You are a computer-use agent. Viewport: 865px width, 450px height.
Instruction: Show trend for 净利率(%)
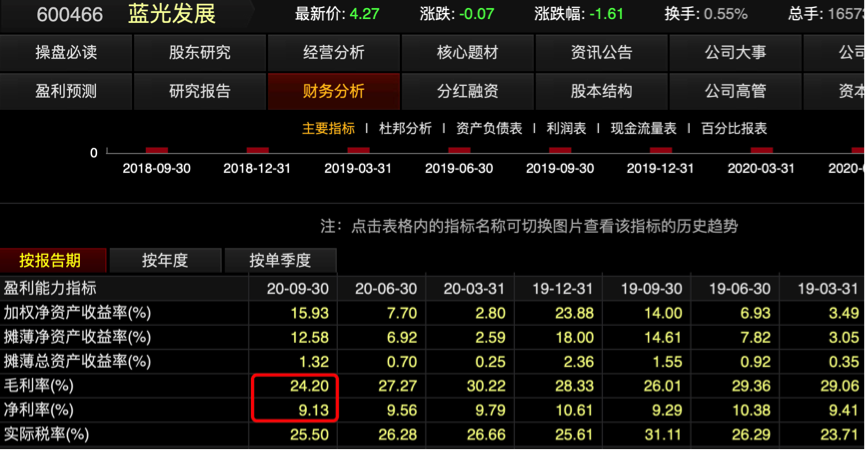coord(39,410)
